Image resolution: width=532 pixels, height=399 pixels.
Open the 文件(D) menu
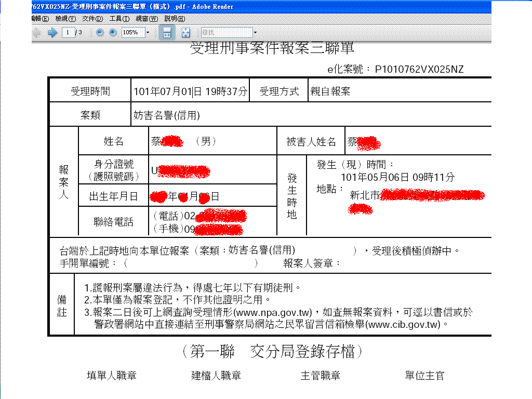click(x=92, y=19)
